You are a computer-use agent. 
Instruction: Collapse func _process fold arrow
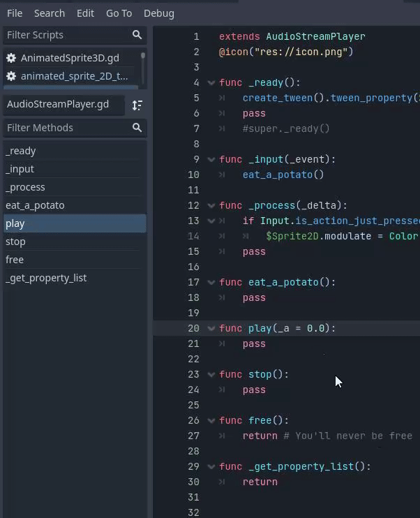pos(211,205)
